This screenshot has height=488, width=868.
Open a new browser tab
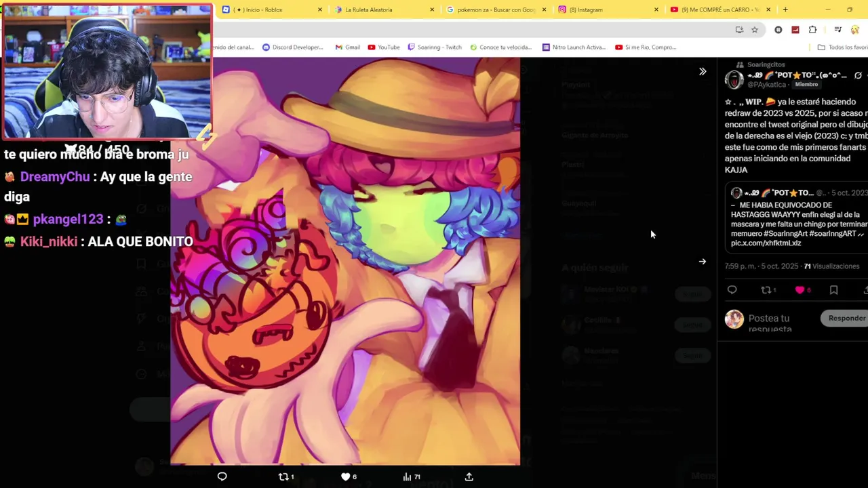785,9
